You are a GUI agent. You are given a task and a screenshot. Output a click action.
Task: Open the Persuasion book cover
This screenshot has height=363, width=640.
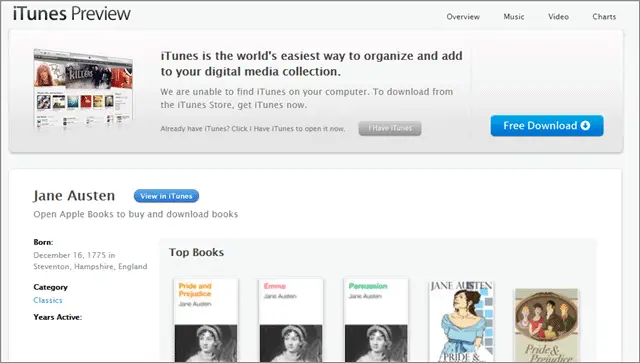(x=376, y=320)
